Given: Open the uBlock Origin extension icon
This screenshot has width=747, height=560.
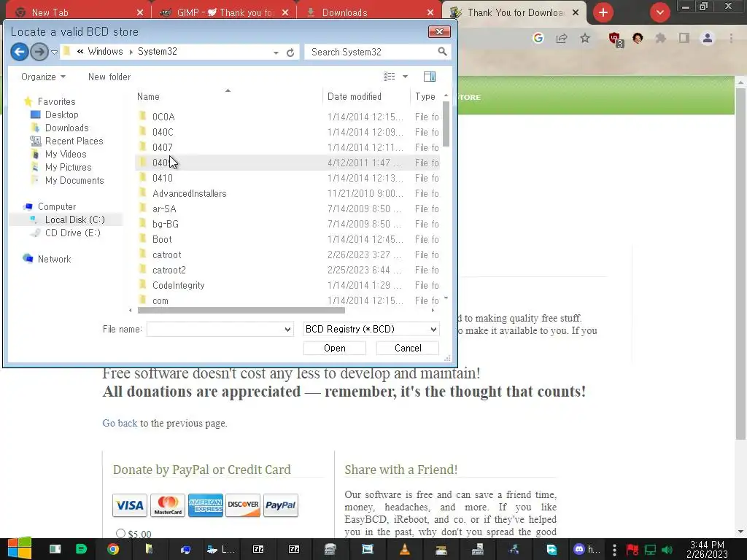Looking at the screenshot, I should point(615,39).
